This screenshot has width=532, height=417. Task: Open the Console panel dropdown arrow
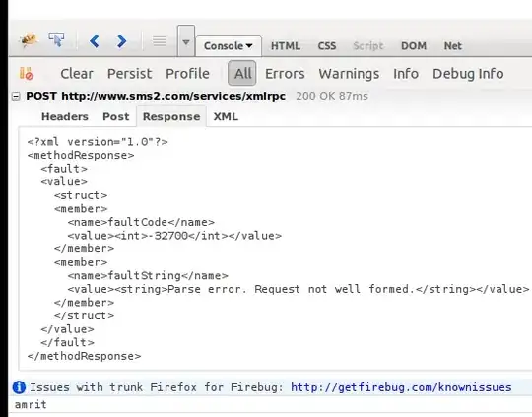249,46
